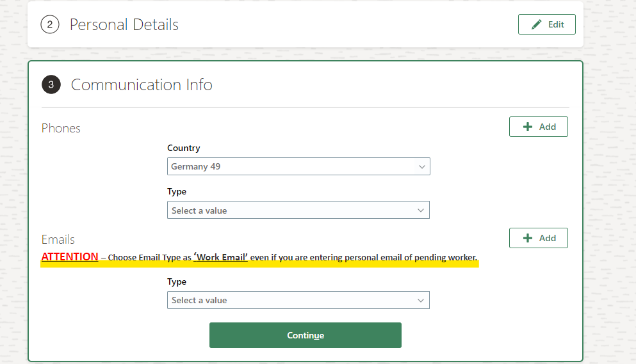This screenshot has width=636, height=364.
Task: Expand the Country dropdown chevron arrow
Action: click(x=422, y=166)
